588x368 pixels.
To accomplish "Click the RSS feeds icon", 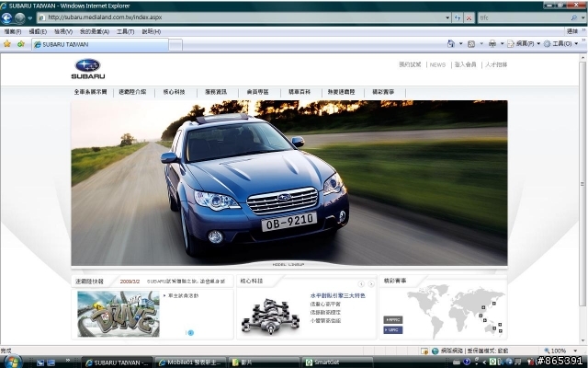I will pos(471,44).
